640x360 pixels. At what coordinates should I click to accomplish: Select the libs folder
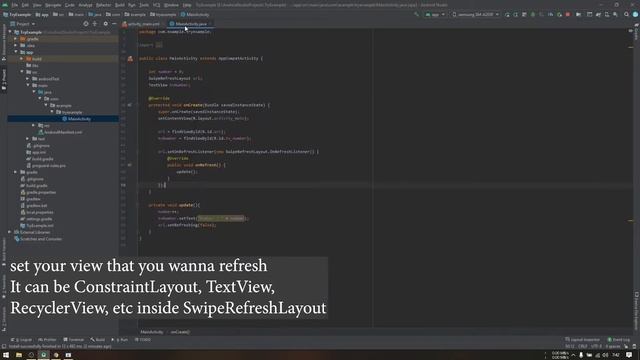(32, 65)
